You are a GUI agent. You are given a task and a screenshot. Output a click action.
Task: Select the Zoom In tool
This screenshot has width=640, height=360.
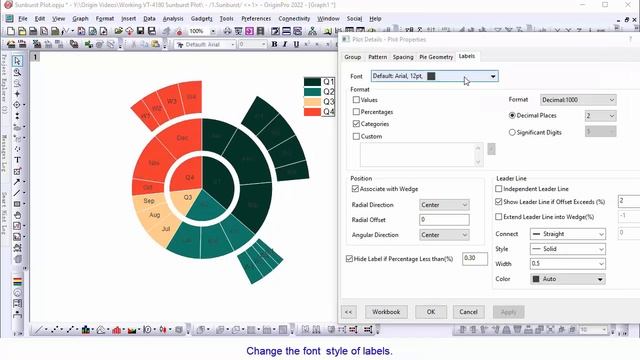click(17, 72)
